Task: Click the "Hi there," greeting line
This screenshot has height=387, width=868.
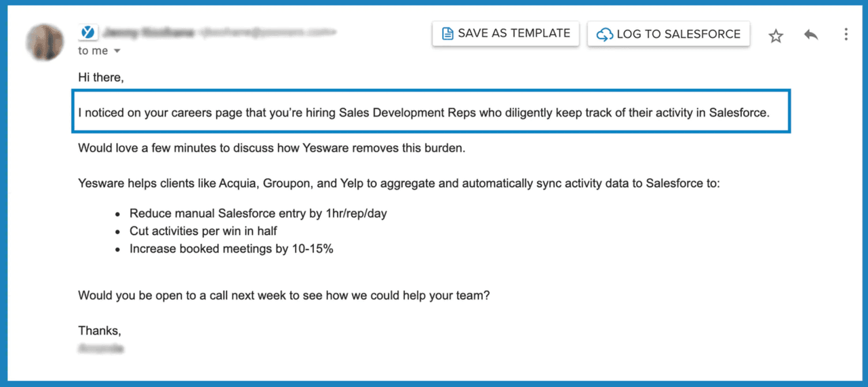Action: pos(101,77)
